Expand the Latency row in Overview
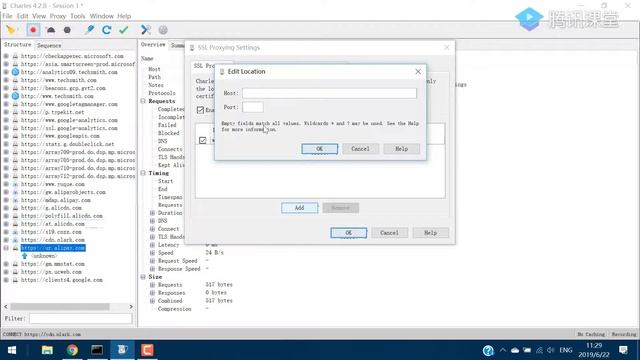This screenshot has width=640, height=360. [152, 245]
